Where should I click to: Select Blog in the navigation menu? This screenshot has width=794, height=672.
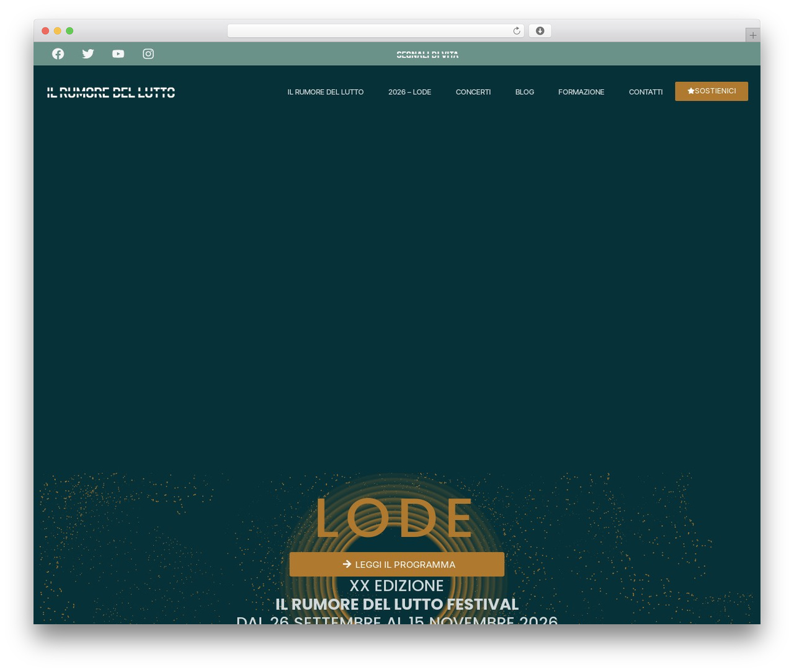pos(525,92)
